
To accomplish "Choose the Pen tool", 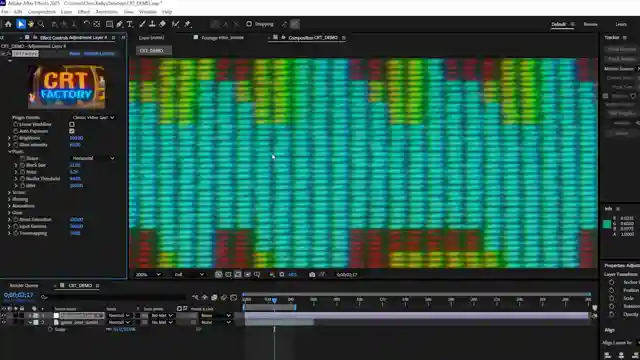I will click(x=120, y=24).
